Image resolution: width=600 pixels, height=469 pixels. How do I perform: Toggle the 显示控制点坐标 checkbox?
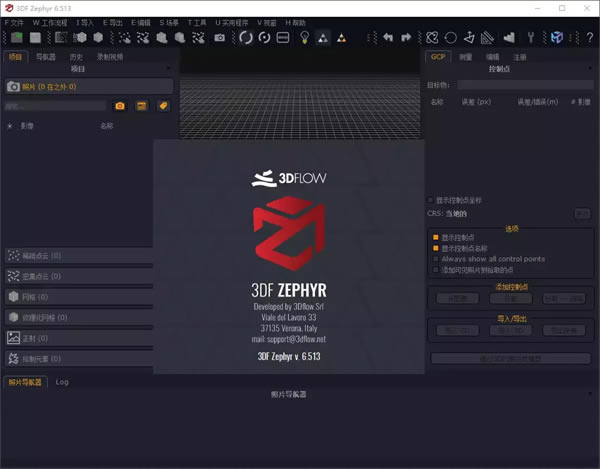point(430,200)
